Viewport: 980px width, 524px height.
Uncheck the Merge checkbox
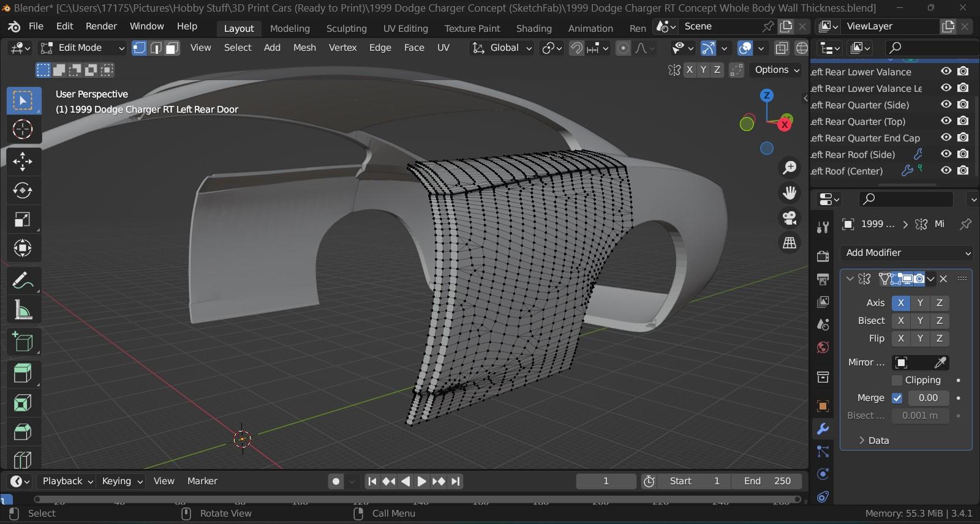coord(897,398)
